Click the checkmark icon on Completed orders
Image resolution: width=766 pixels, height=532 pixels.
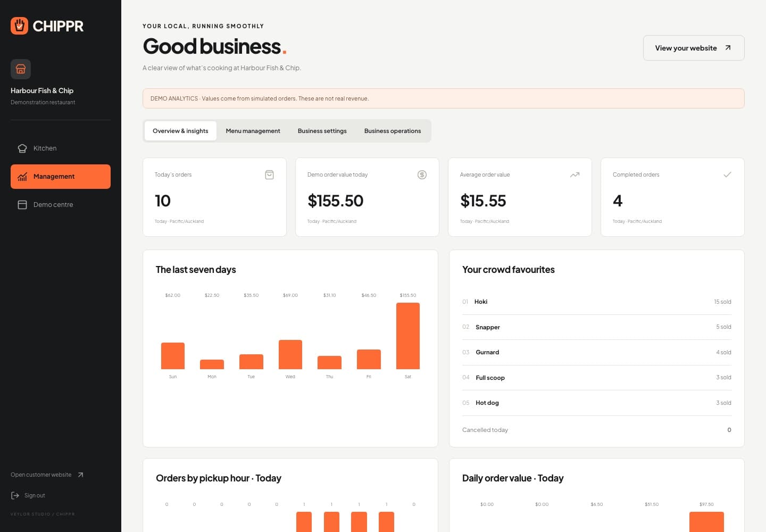click(727, 174)
